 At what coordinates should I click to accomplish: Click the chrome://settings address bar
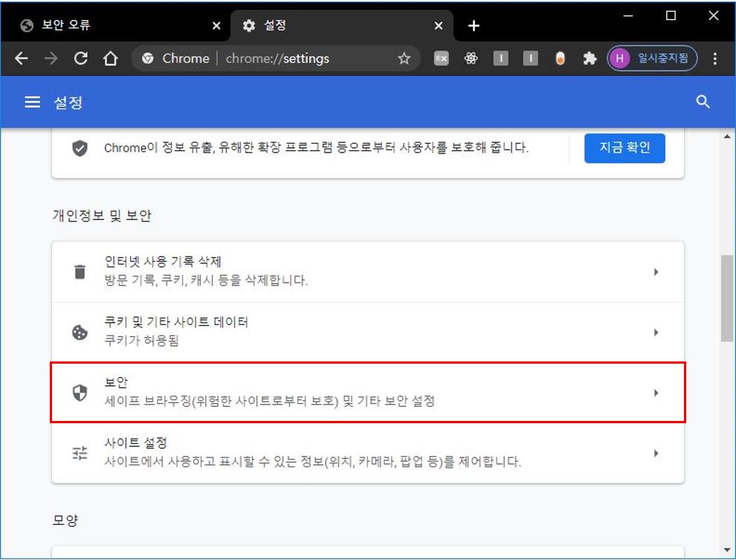(277, 59)
